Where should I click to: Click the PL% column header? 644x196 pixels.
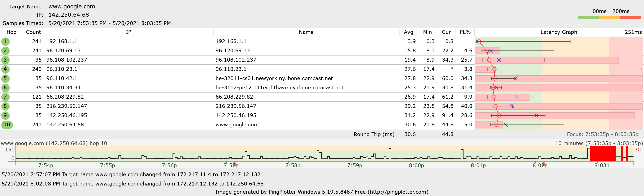(x=465, y=32)
